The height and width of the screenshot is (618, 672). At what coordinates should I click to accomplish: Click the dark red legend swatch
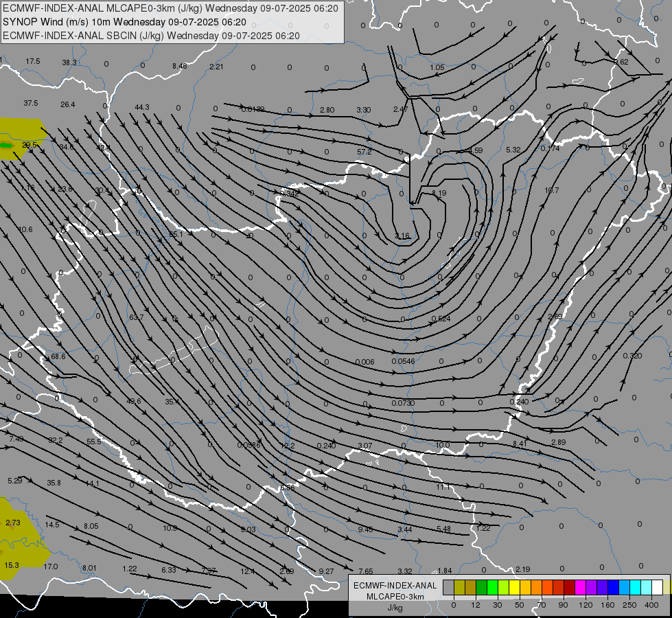click(x=570, y=587)
